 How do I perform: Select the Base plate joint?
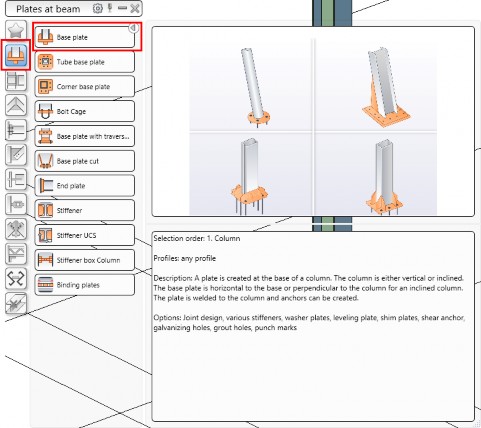(85, 37)
